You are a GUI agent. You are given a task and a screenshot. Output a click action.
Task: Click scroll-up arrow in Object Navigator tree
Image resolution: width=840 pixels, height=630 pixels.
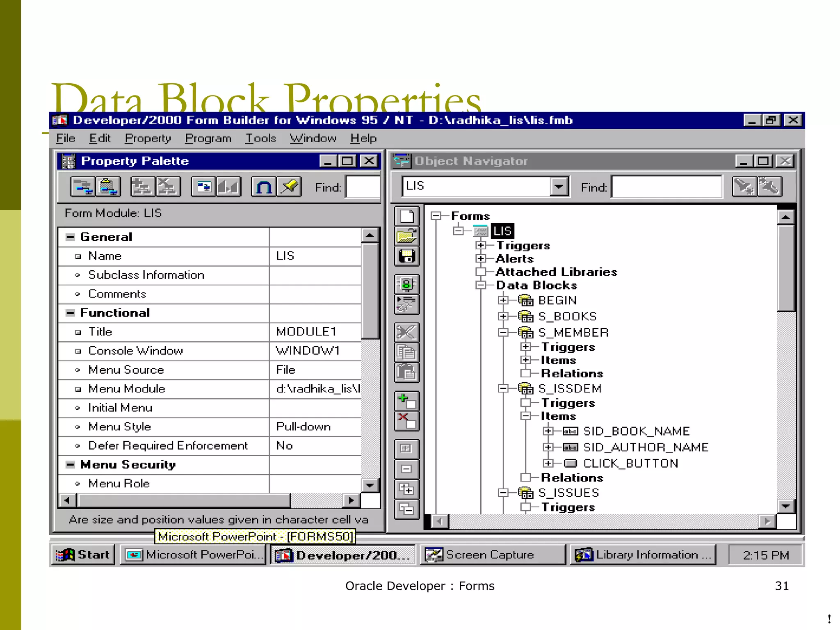[x=786, y=217]
